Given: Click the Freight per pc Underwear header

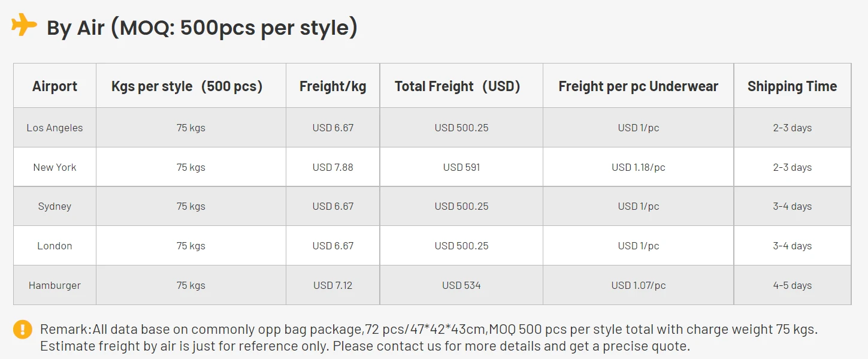Looking at the screenshot, I should click(638, 86).
